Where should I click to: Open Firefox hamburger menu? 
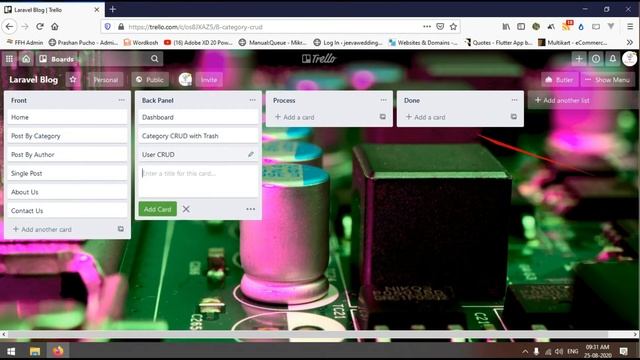point(630,27)
